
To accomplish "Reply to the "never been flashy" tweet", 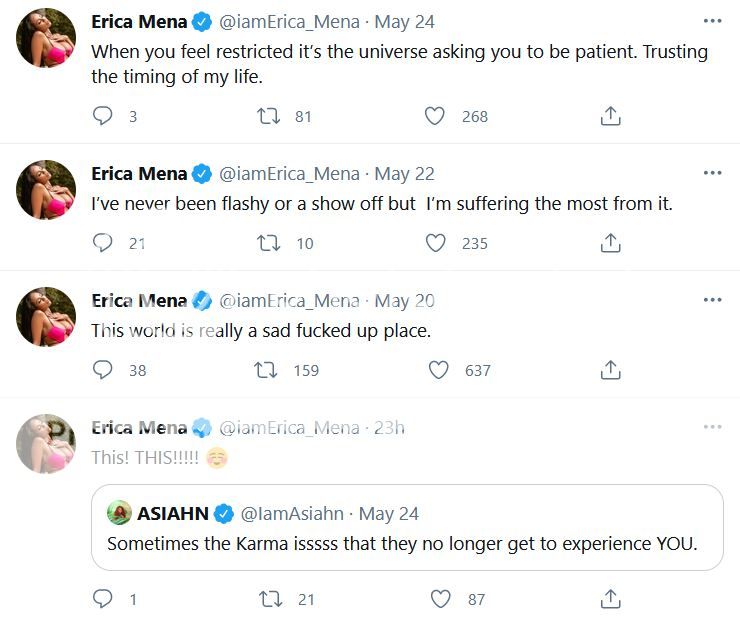I will pos(102,243).
